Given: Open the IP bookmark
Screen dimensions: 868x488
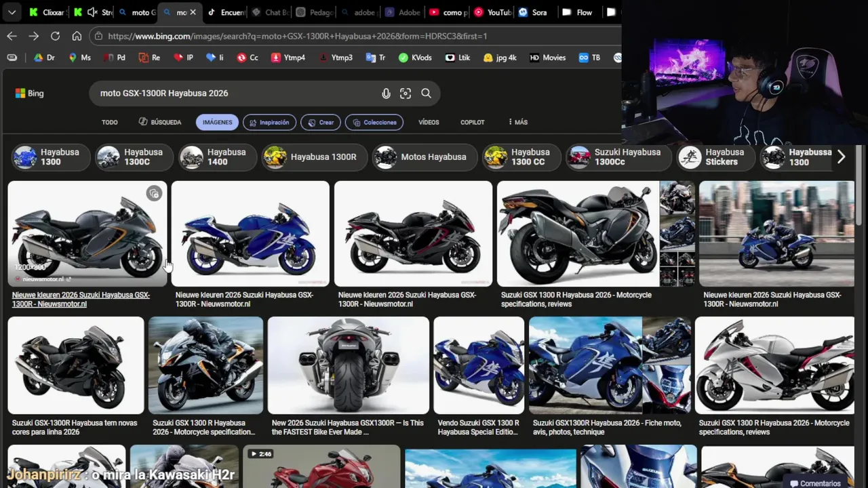Looking at the screenshot, I should tap(183, 58).
